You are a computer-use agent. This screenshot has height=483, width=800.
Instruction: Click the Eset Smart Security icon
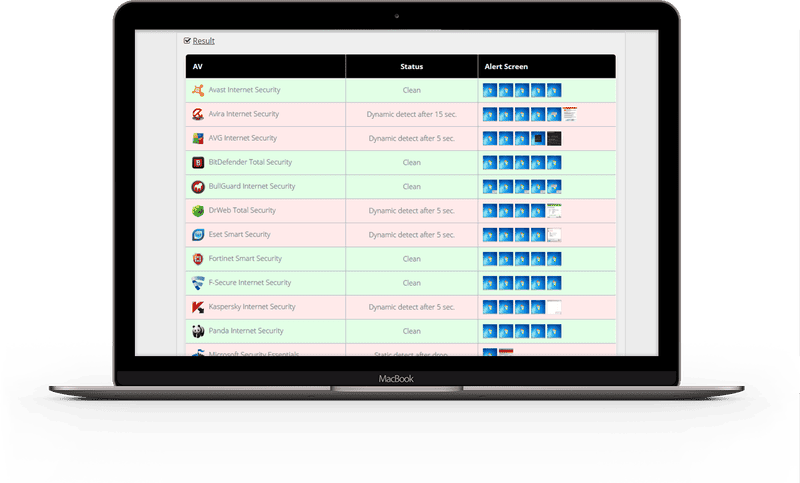pyautogui.click(x=198, y=235)
